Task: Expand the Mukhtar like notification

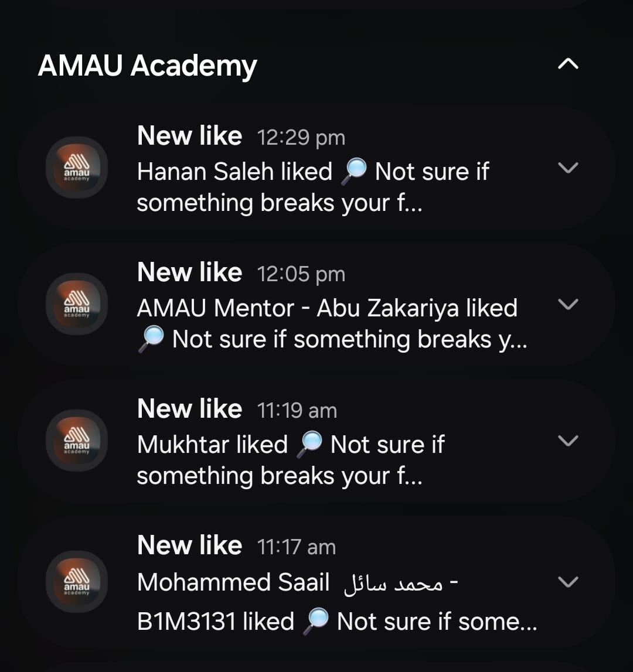Action: click(x=568, y=441)
